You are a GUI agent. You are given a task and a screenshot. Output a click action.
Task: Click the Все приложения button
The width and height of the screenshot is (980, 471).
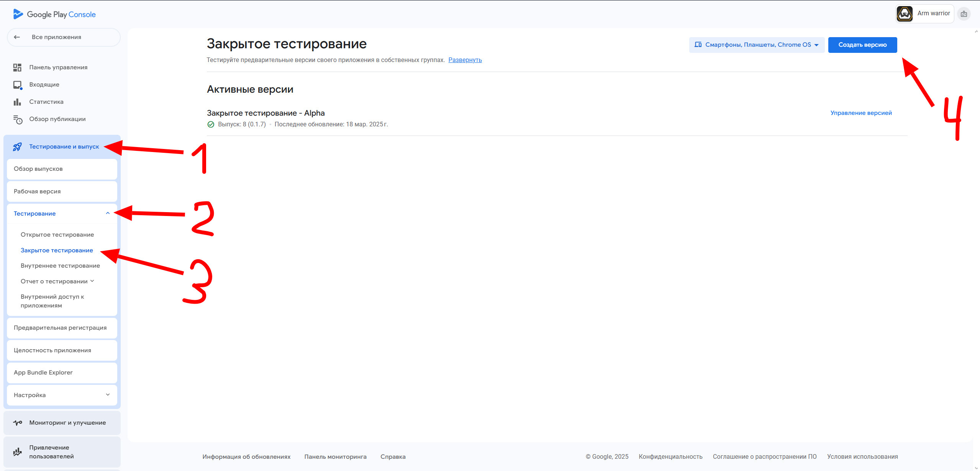(64, 37)
